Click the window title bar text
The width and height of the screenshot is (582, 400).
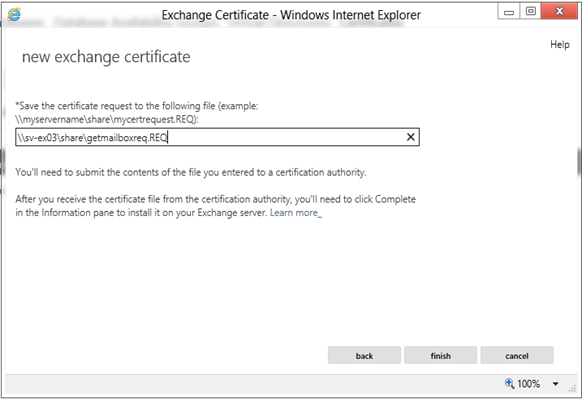click(x=291, y=15)
